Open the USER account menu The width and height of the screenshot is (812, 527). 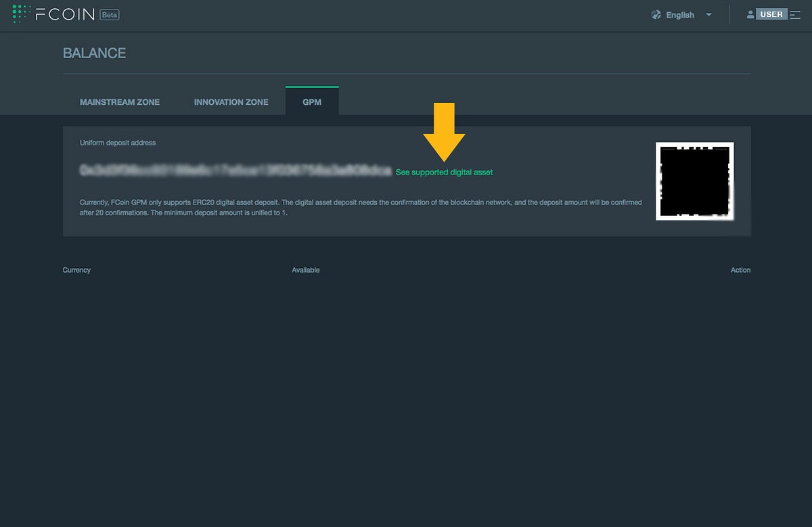click(771, 14)
